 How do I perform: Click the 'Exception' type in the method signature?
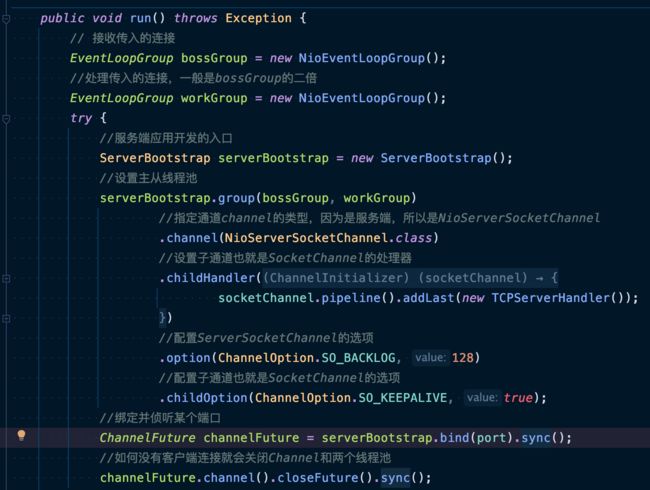coord(258,18)
